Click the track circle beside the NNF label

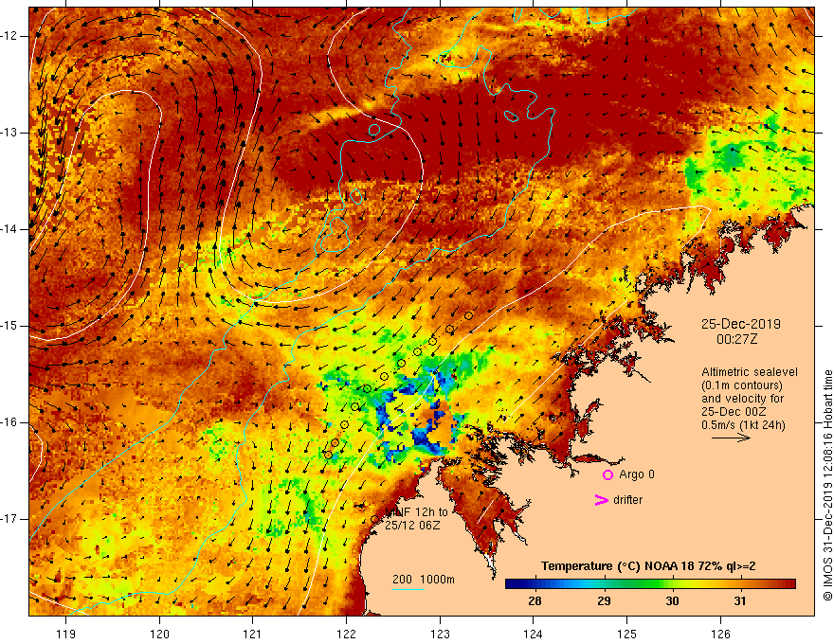pyautogui.click(x=375, y=520)
